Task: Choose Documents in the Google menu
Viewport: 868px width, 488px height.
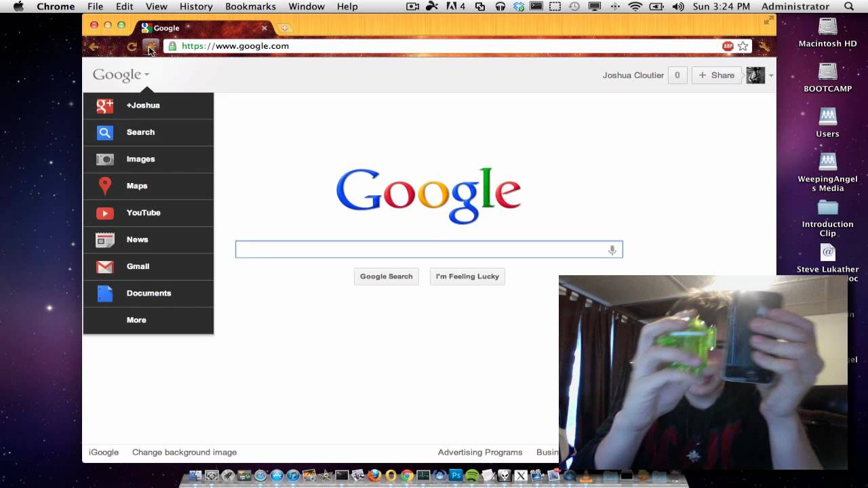Action: (148, 293)
